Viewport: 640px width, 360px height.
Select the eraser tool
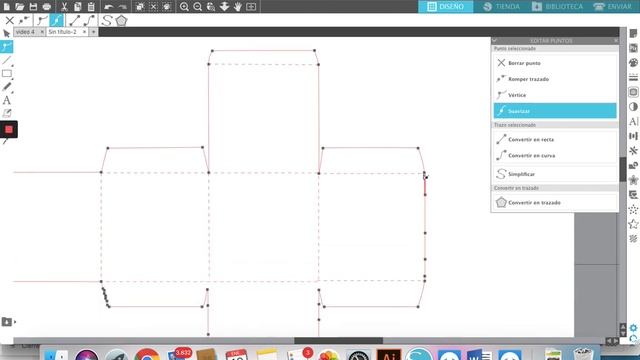(x=7, y=113)
